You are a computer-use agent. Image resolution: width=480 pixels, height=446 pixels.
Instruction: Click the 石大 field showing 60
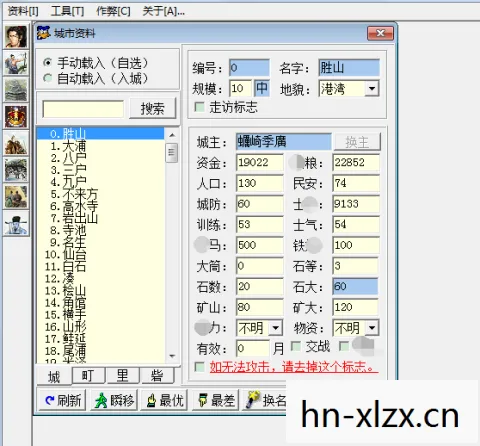click(355, 286)
